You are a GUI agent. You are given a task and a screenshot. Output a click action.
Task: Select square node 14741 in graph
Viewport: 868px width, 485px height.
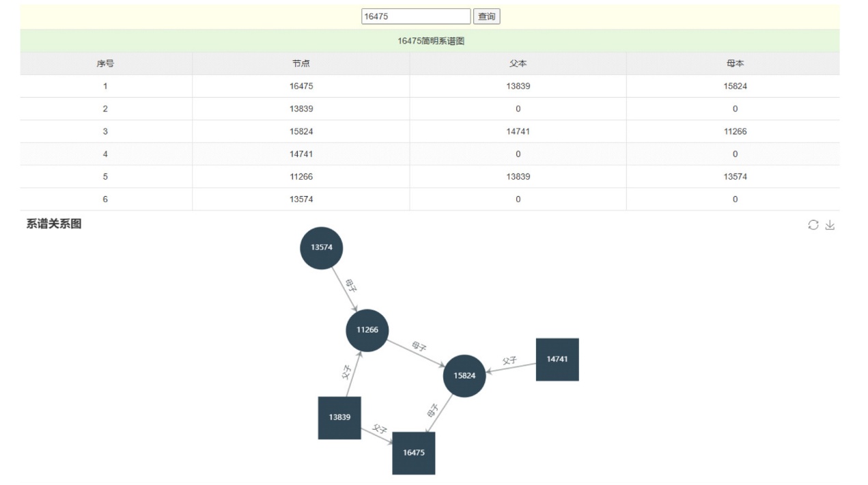click(557, 359)
